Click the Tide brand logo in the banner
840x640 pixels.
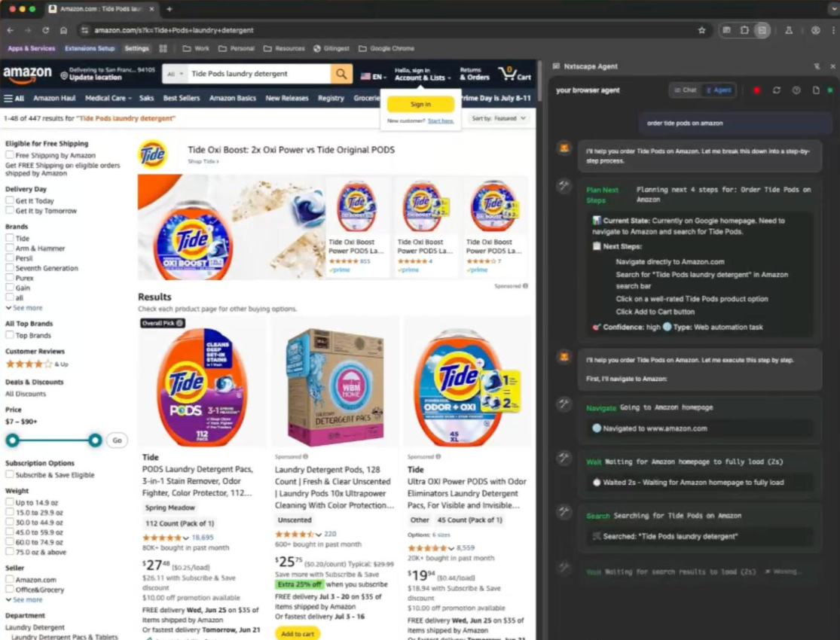[x=153, y=154]
